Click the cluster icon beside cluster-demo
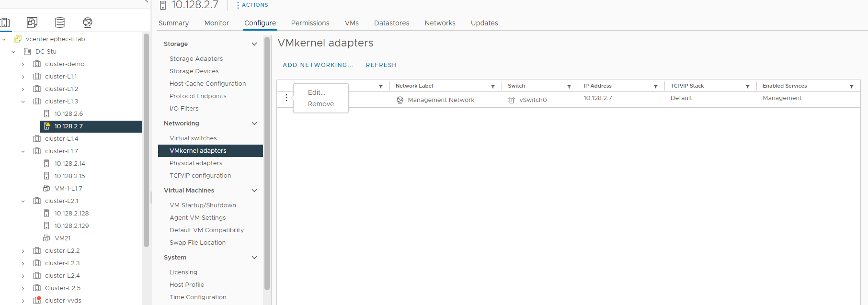This screenshot has width=868, height=305. 37,64
